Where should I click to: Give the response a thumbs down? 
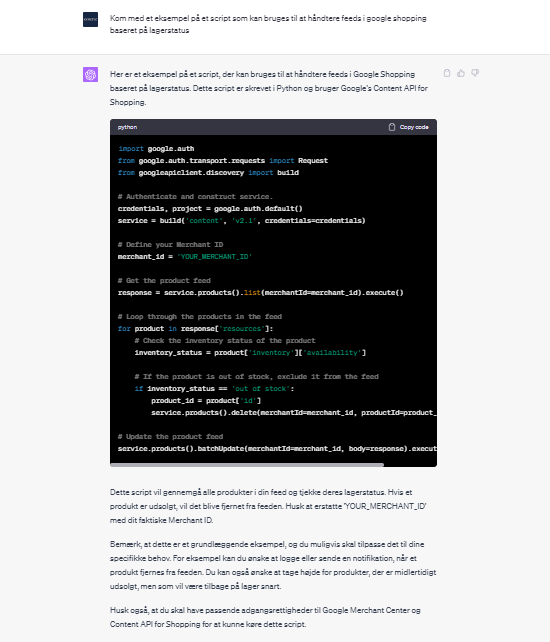click(x=475, y=73)
